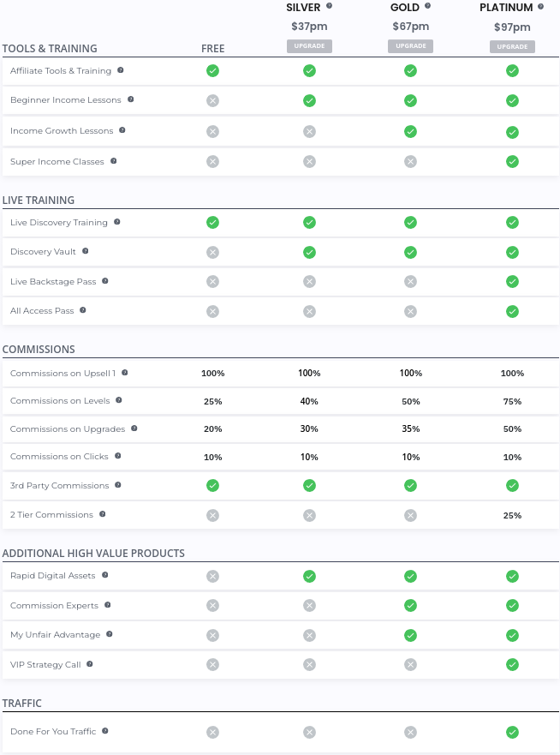Click Free column X for Beginner Income Lessons
This screenshot has width=560, height=755.
pos(212,100)
